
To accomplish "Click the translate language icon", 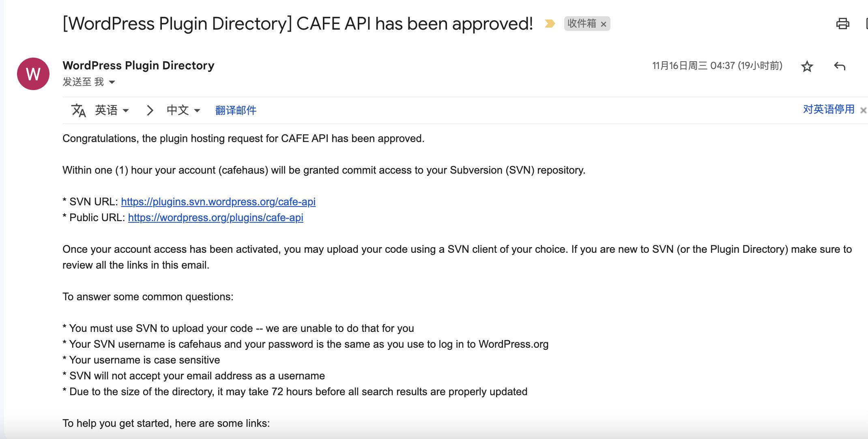I will tap(78, 110).
